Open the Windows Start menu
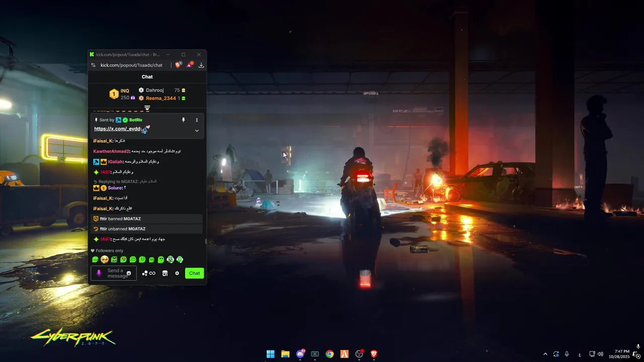 coord(270,354)
